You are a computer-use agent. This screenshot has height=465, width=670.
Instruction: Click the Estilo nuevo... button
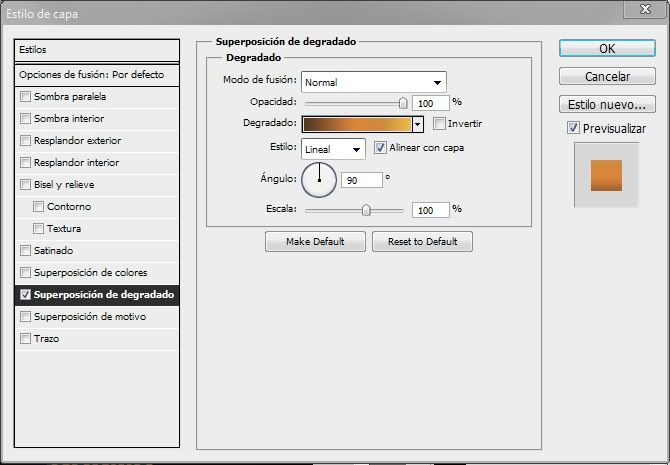tap(607, 104)
